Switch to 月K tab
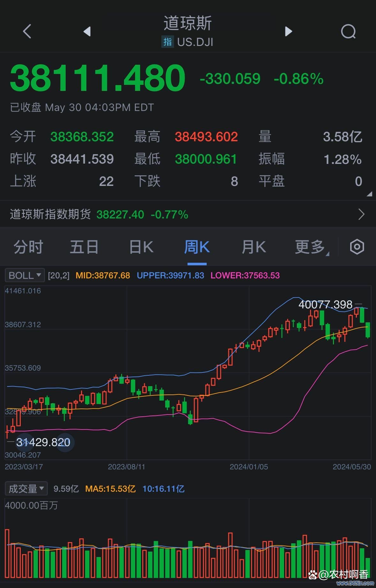This screenshot has width=376, height=588. coord(254,247)
